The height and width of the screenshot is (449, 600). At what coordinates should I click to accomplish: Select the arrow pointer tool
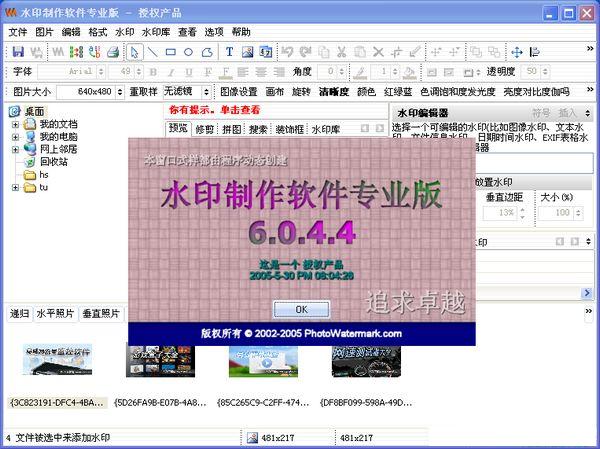pyautogui.click(x=134, y=52)
